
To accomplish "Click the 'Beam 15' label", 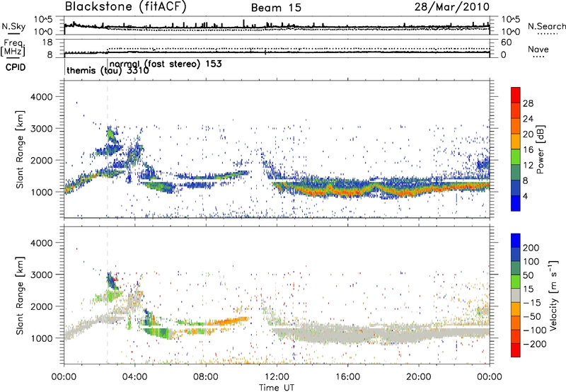I will (x=276, y=8).
